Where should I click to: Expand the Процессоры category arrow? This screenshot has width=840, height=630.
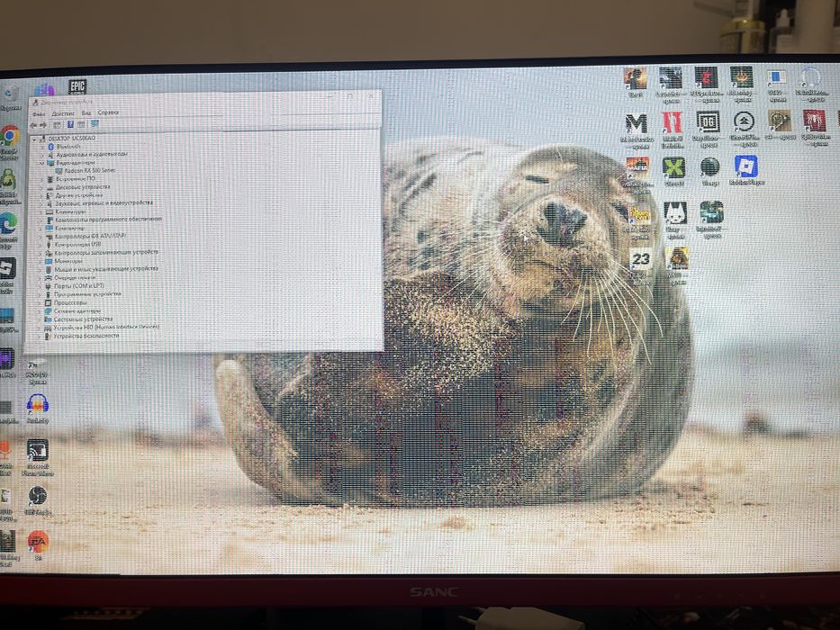[x=40, y=302]
